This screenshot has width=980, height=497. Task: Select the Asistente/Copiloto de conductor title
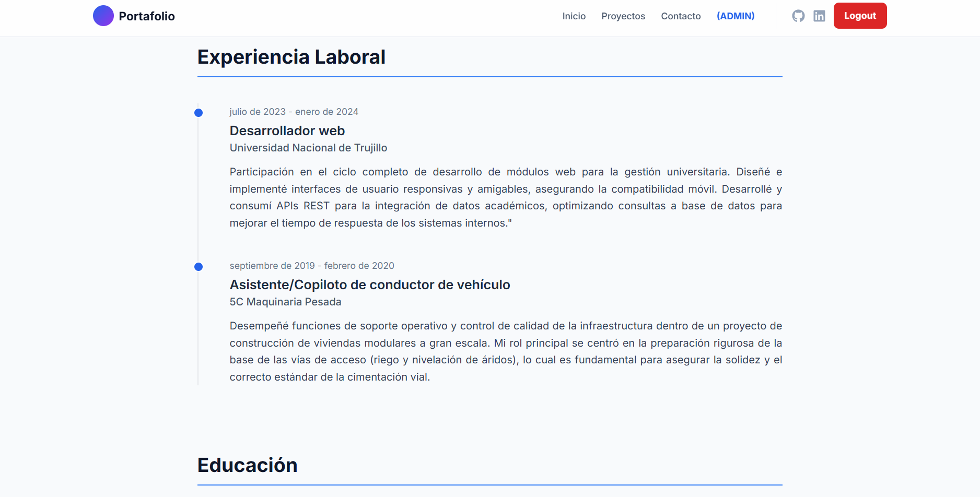click(369, 285)
